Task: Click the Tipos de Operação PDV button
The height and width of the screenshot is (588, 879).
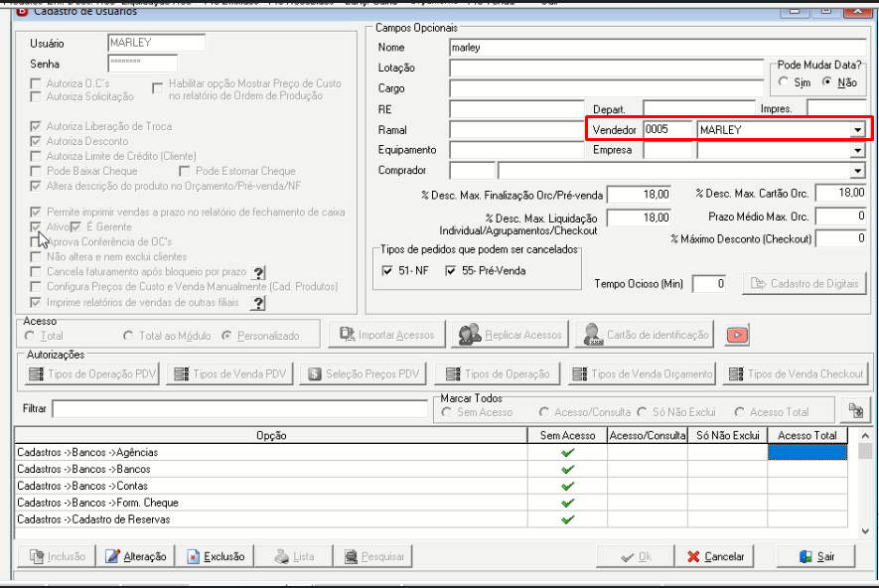Action: click(92, 373)
